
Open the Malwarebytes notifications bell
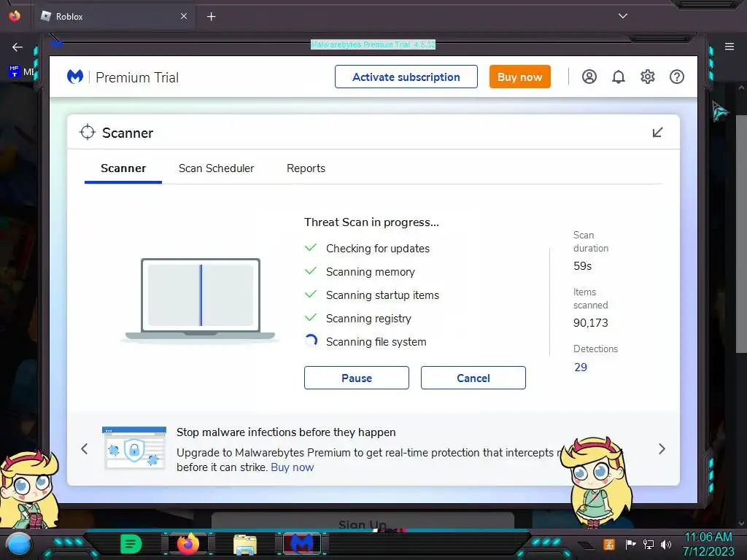pyautogui.click(x=619, y=77)
